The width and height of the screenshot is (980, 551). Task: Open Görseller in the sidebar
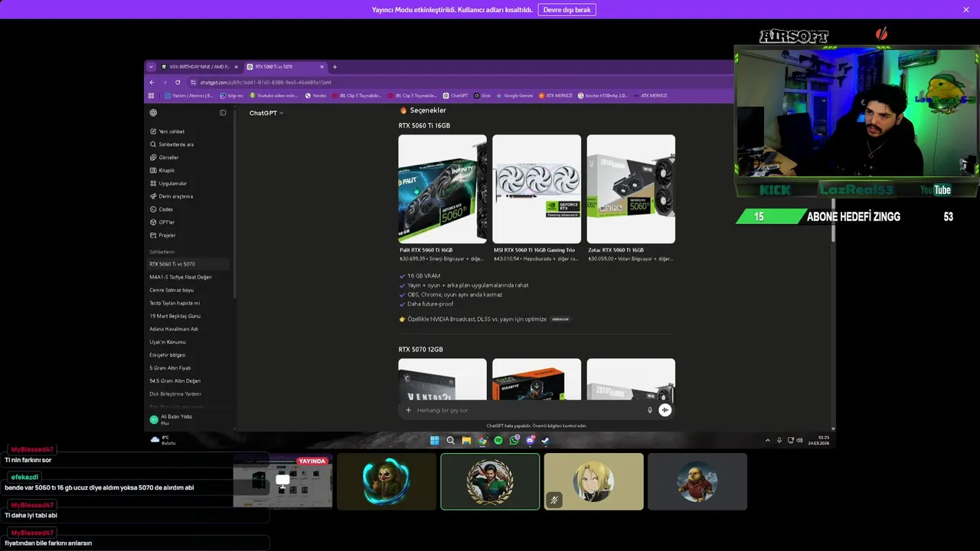click(188, 158)
